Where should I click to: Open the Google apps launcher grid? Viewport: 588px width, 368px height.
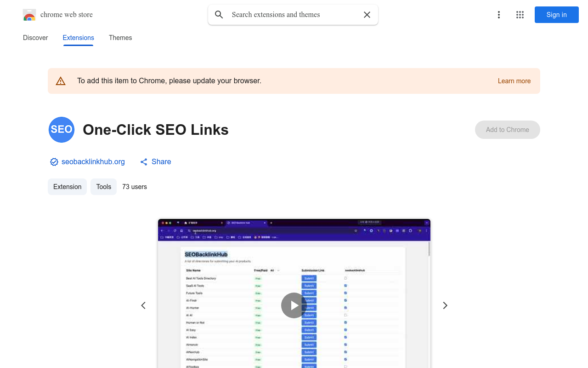[x=520, y=15]
